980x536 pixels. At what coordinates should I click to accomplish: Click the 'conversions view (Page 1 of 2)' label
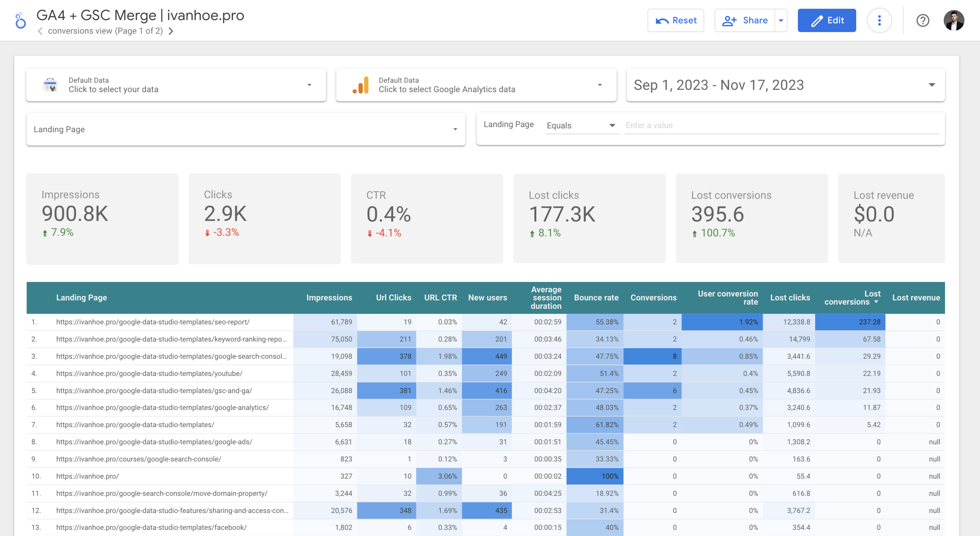tap(105, 31)
